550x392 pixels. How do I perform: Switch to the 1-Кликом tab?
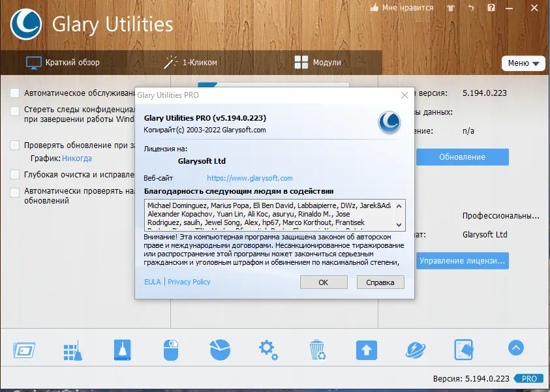pyautogui.click(x=191, y=63)
